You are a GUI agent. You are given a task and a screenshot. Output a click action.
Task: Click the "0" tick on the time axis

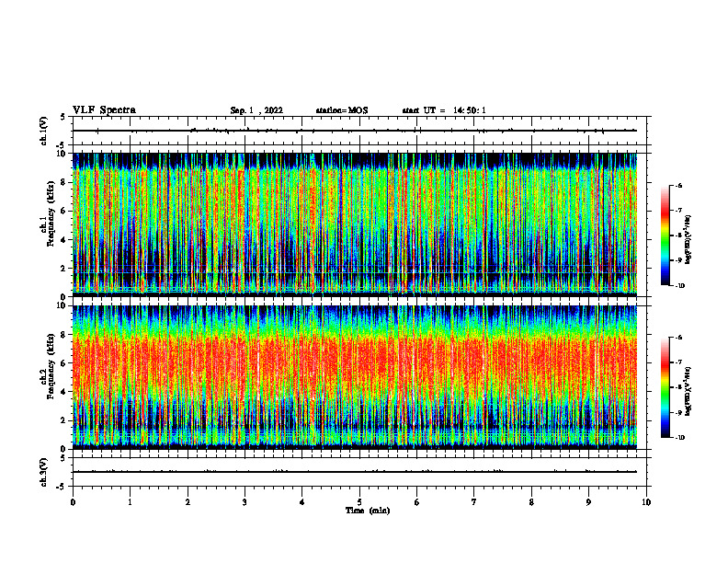coord(73,502)
